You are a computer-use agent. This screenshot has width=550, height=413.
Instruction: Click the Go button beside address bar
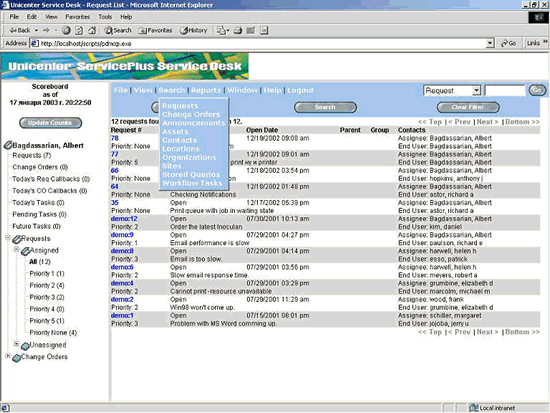(x=509, y=43)
